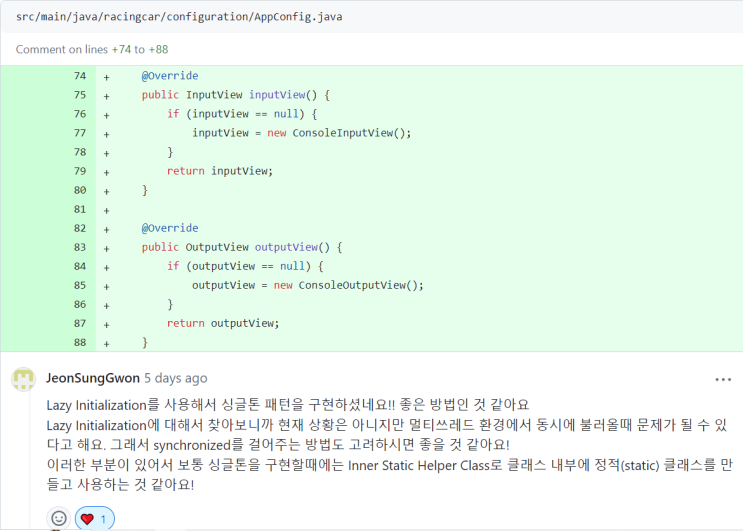Click the 'return outputView;' statement
Screen dimensions: 743x531
(x=223, y=323)
